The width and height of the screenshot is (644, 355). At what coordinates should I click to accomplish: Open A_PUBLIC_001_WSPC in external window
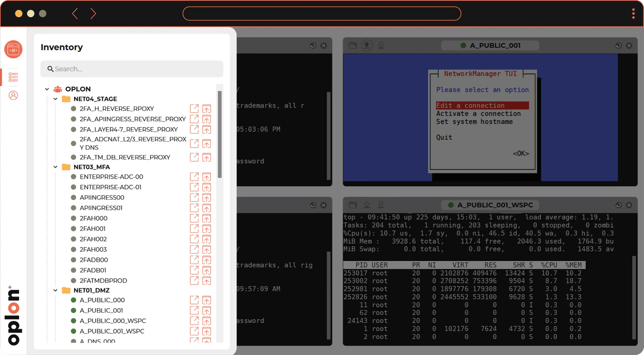(194, 331)
